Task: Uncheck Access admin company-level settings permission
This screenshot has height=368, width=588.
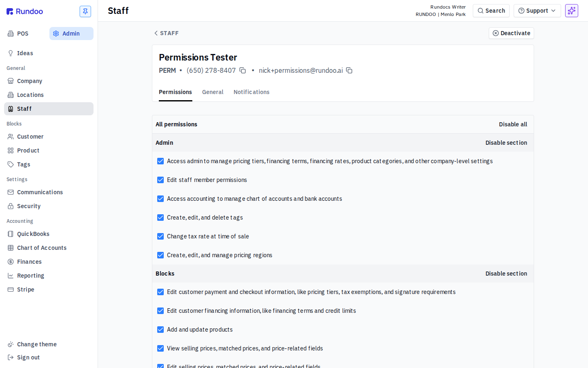Action: (x=160, y=161)
